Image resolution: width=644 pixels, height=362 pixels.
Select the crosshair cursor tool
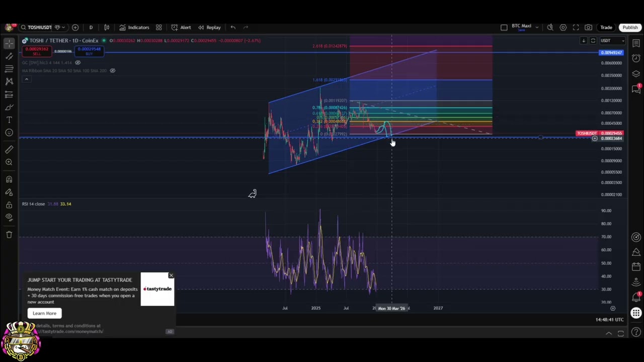9,43
